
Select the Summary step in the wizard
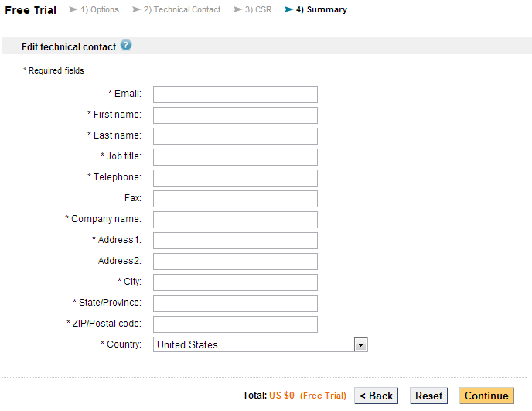(x=321, y=10)
